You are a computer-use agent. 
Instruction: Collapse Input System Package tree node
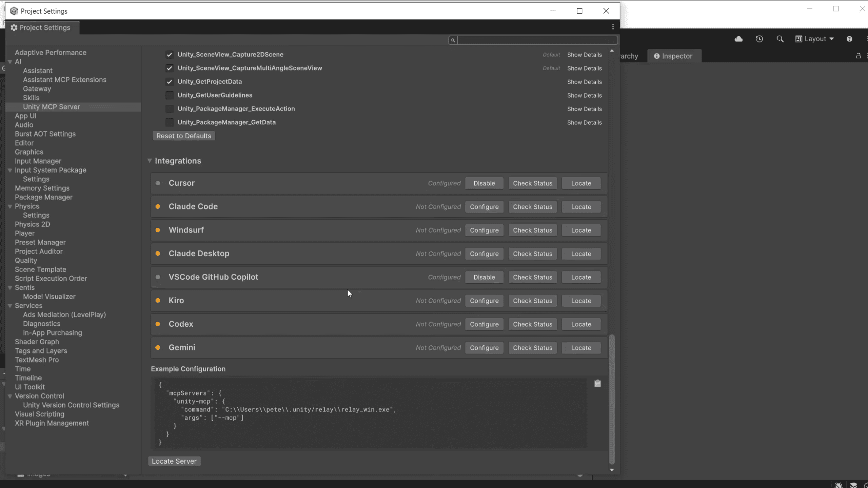(10, 170)
